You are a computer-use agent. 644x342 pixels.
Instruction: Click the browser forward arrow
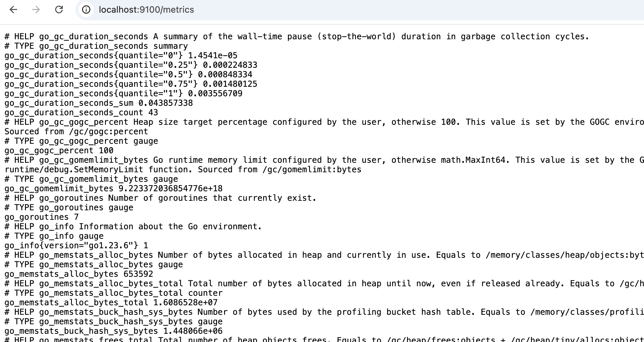tap(36, 10)
